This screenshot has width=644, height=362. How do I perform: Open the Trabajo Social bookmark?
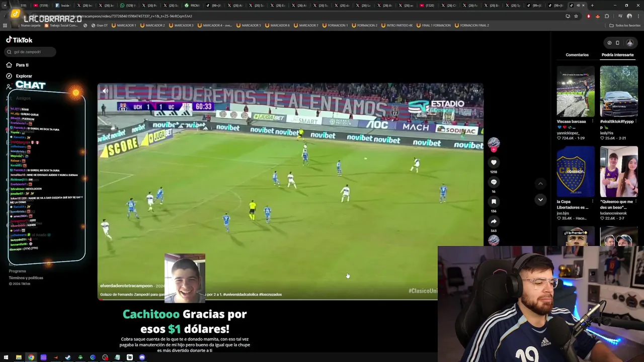(61, 25)
